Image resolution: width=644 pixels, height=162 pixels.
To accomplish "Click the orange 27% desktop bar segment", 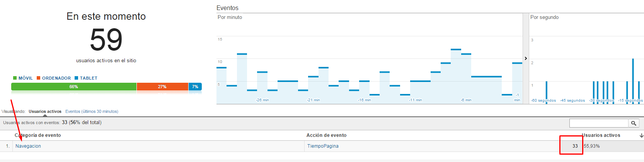I will pos(162,87).
